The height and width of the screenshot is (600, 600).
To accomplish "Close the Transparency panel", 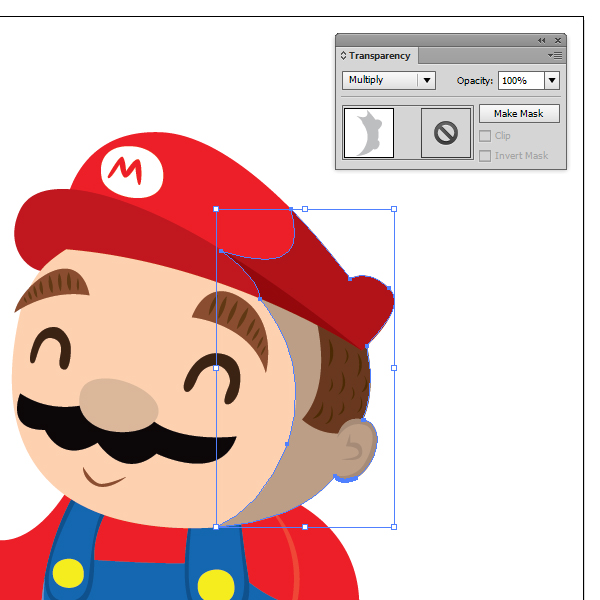I will click(x=558, y=40).
